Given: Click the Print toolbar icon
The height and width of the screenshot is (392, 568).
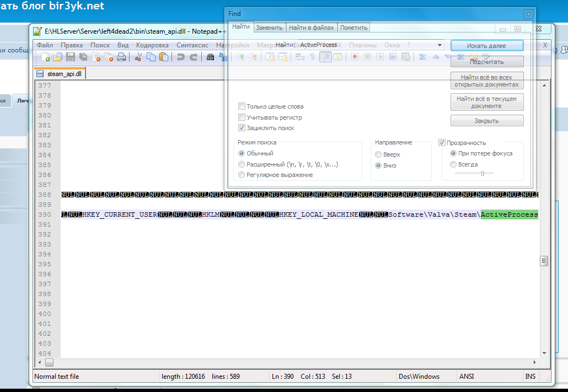Looking at the screenshot, I should point(121,57).
